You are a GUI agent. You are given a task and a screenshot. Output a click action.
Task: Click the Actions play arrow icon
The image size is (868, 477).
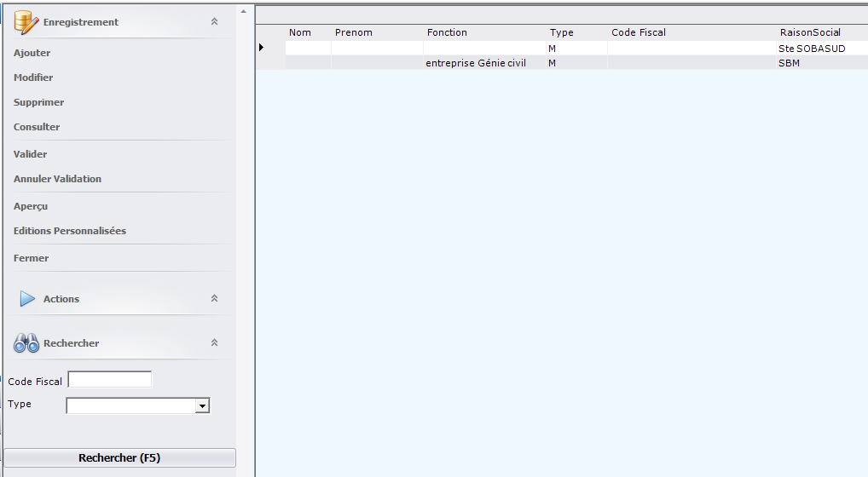pos(27,298)
